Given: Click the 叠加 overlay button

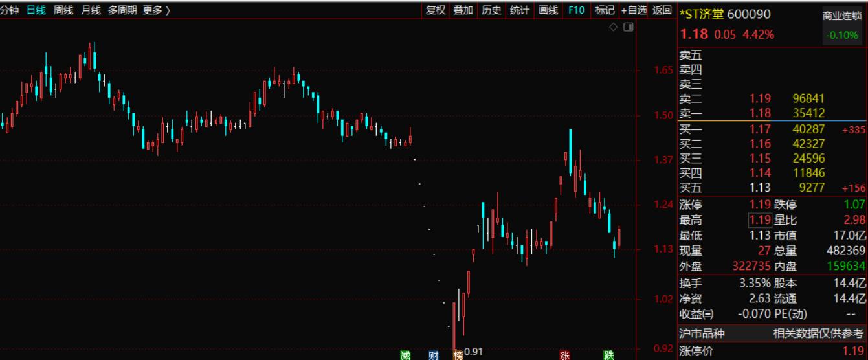Looking at the screenshot, I should [x=463, y=10].
